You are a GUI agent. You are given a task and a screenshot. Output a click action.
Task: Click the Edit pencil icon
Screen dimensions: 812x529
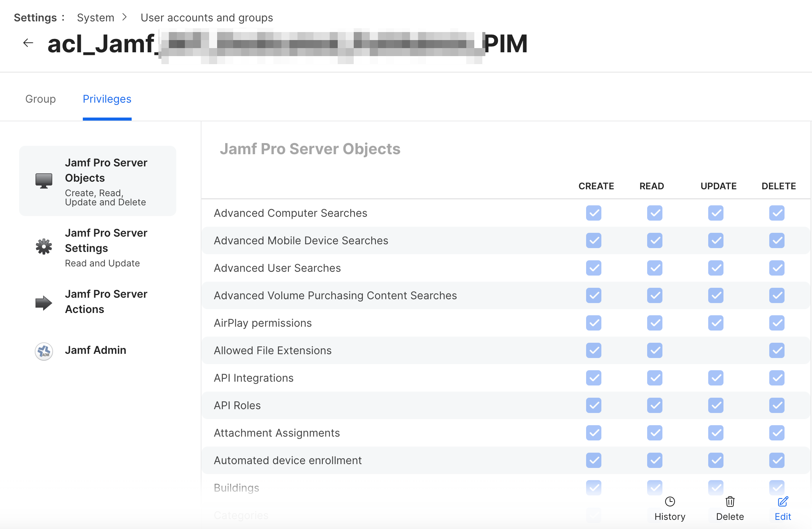[x=783, y=502]
